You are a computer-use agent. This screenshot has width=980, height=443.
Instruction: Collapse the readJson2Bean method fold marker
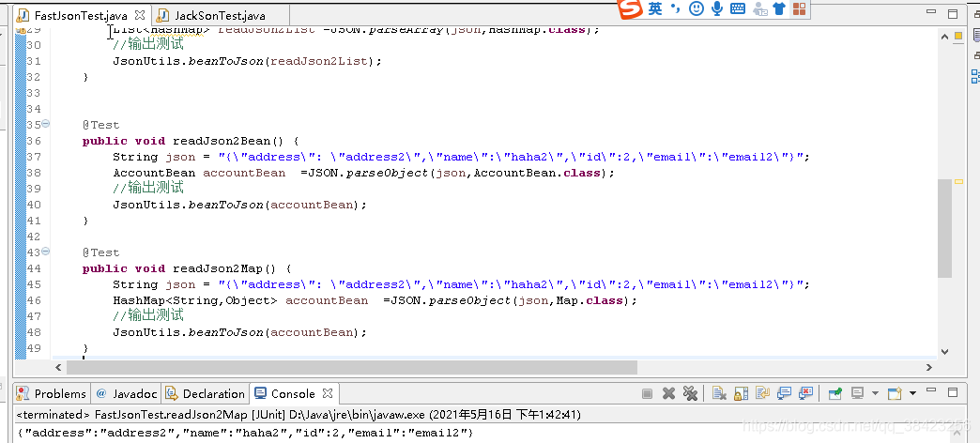pos(46,125)
